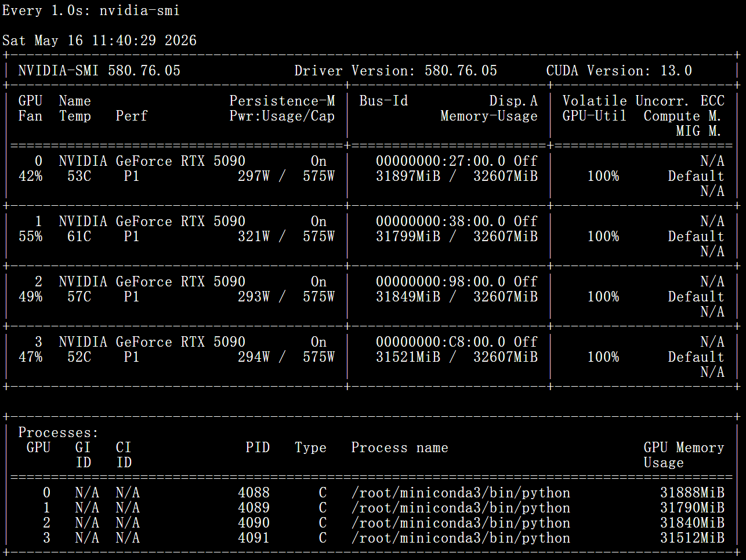
Task: Select the "GPU-Util" column header
Action: coord(595,116)
